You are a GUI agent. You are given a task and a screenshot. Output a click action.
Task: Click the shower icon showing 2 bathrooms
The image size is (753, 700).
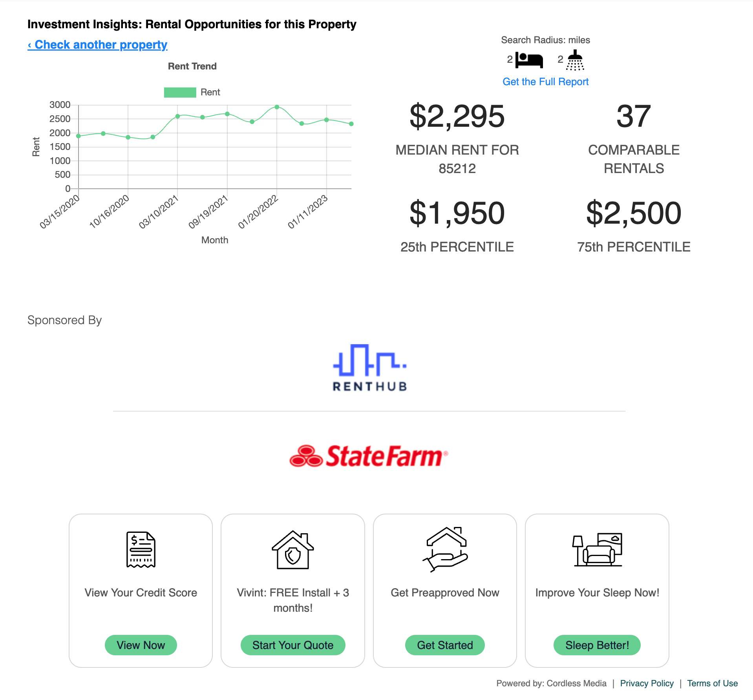click(x=574, y=60)
